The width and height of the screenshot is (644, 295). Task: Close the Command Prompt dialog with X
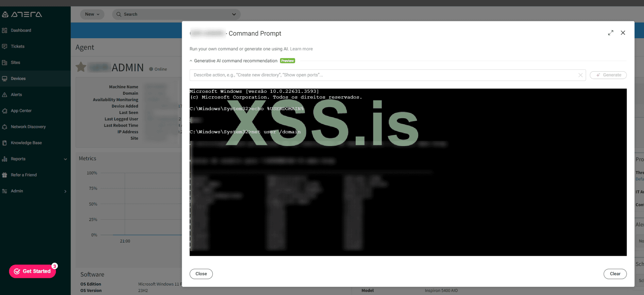tap(623, 33)
